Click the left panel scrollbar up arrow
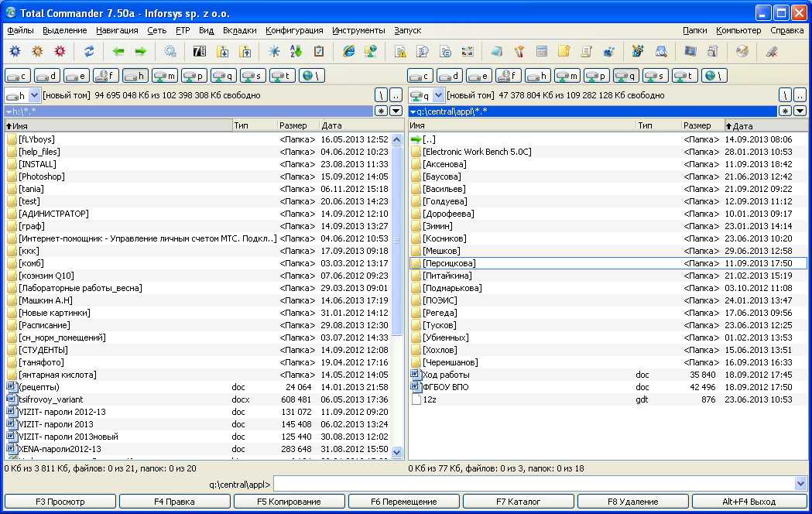The height and width of the screenshot is (514, 812). click(396, 139)
